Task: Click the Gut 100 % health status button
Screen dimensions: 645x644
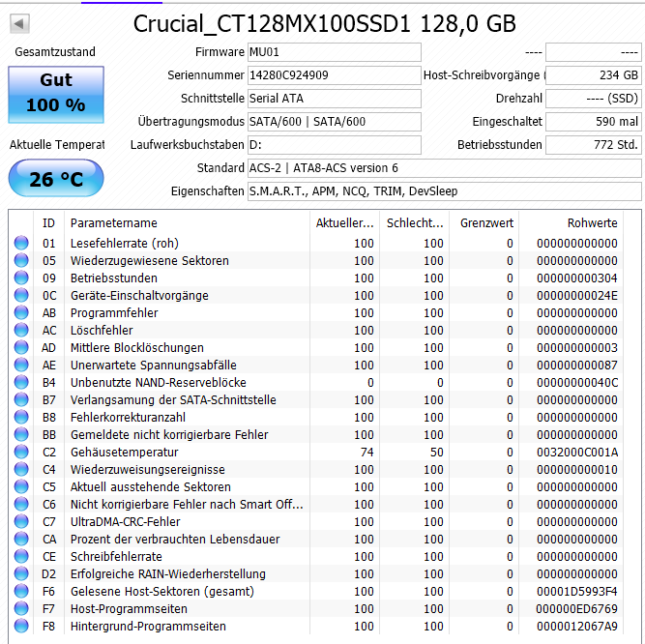Action: pyautogui.click(x=56, y=95)
